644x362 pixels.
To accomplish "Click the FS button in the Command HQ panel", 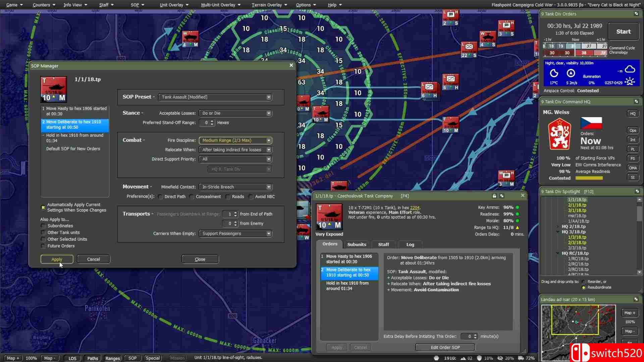I will (x=633, y=158).
